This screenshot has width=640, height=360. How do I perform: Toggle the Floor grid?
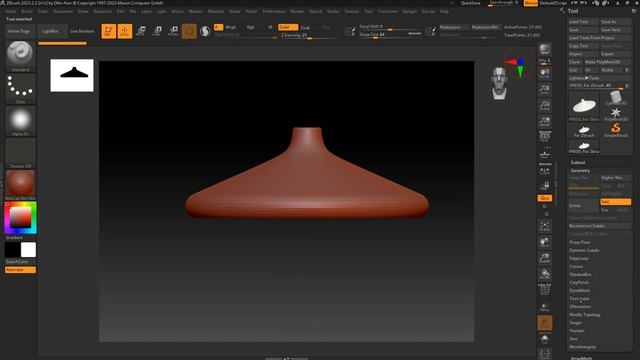544,153
